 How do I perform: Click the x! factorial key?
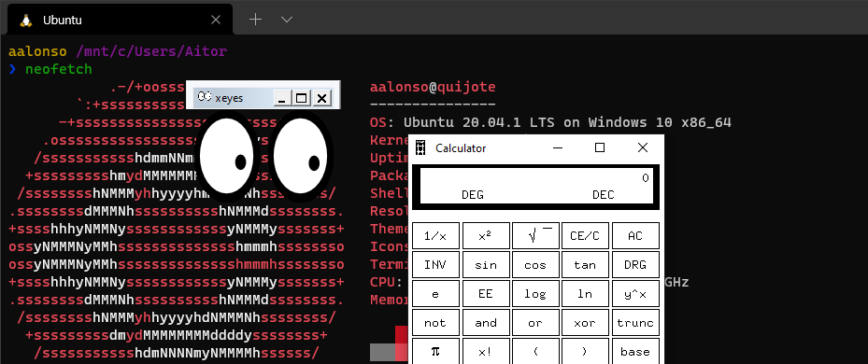pos(486,351)
